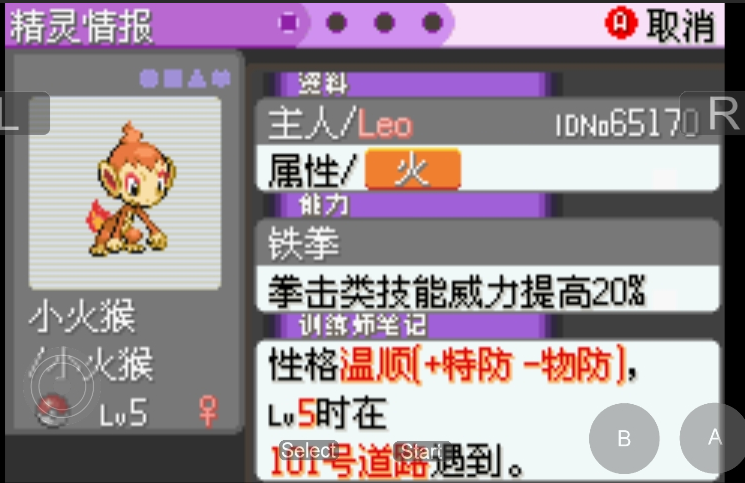Click the female gender symbol
Screen dimensions: 745x483
pos(208,412)
